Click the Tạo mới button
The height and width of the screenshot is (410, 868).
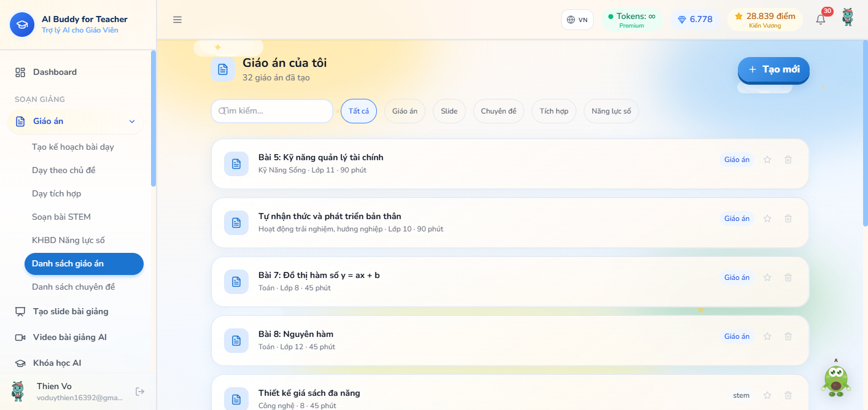pyautogui.click(x=773, y=69)
